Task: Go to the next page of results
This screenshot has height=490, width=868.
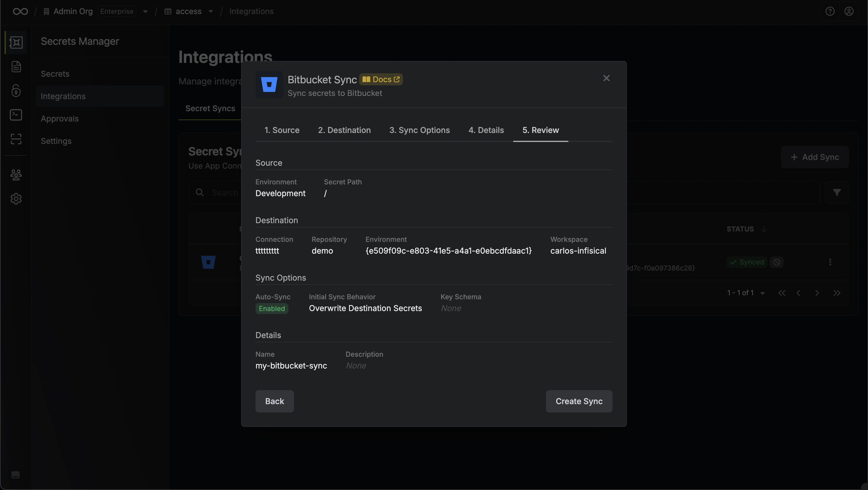Action: coord(817,293)
